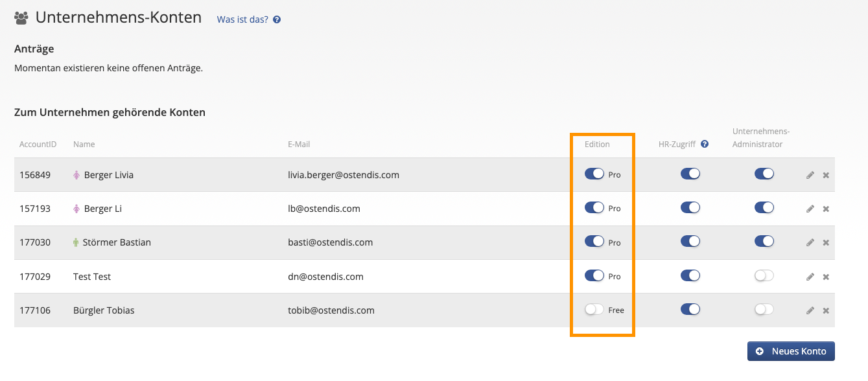
Task: Click the livia.berger@ostendis.com email cell
Action: [344, 175]
